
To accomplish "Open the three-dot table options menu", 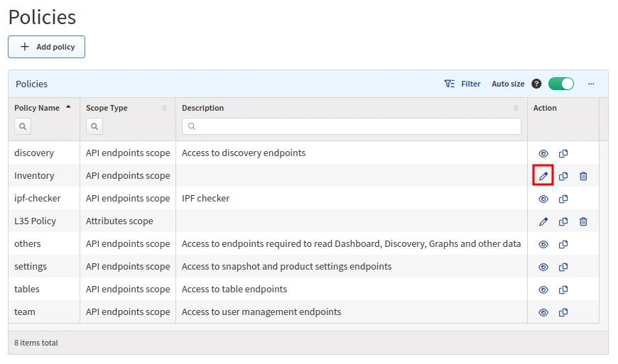I will coord(590,84).
